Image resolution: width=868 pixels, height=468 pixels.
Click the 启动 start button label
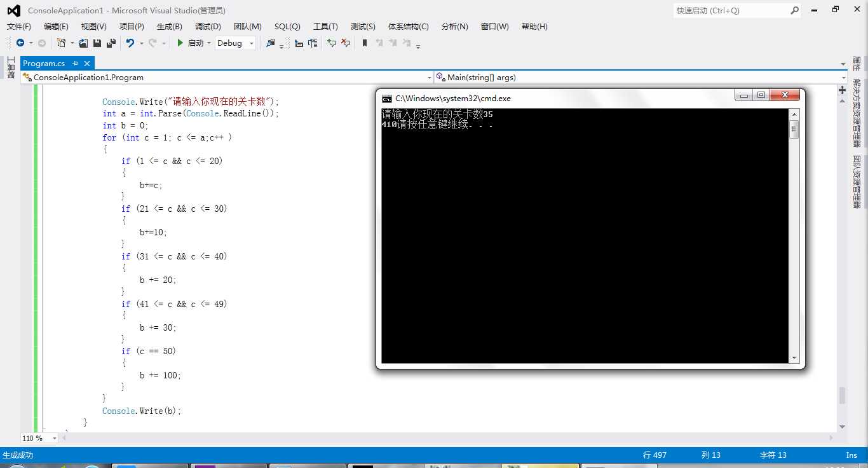coord(196,43)
